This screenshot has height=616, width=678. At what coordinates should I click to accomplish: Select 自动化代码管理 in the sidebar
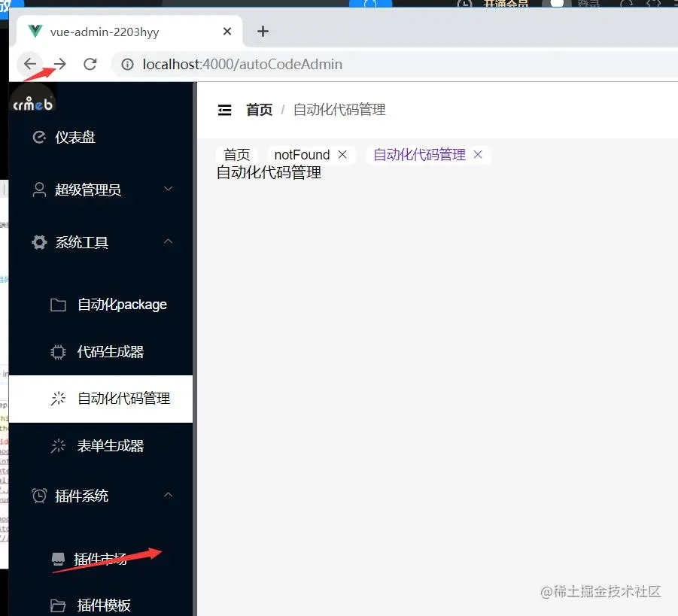point(101,399)
